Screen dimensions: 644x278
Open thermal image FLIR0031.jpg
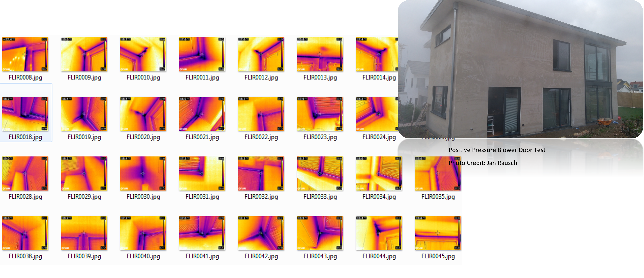(x=202, y=174)
